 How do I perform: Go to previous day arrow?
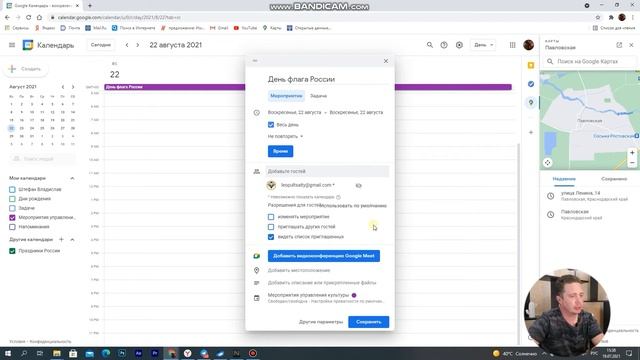(x=127, y=45)
